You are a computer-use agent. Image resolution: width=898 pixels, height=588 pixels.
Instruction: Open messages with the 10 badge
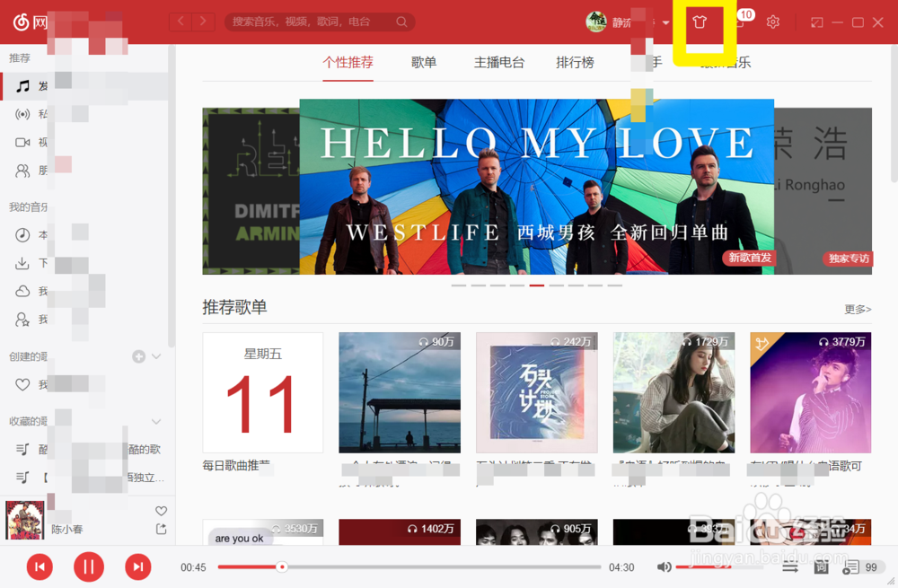coord(743,19)
